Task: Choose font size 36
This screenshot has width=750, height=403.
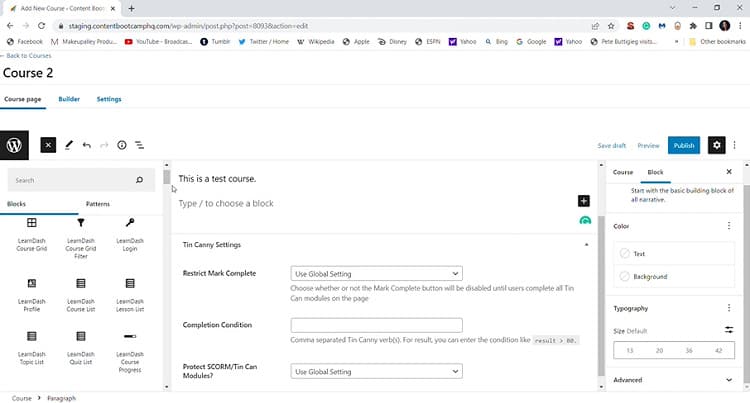Action: [689, 350]
